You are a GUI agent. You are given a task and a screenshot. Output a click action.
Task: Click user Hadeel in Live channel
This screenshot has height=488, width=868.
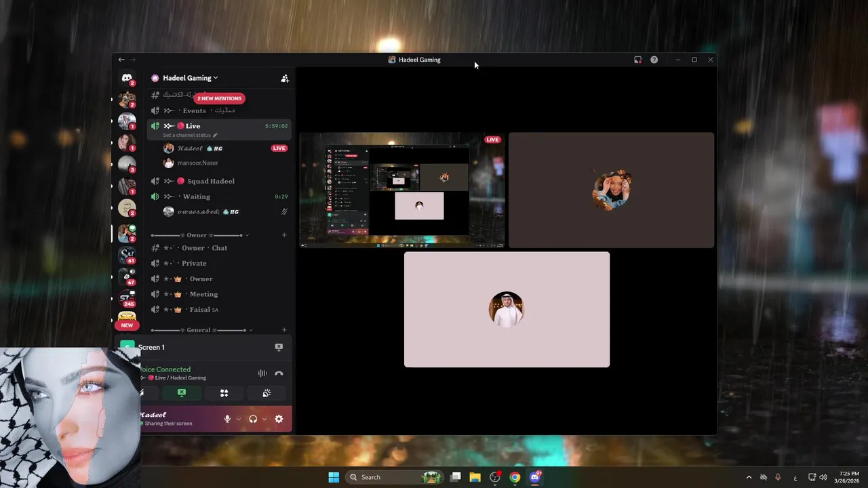(200, 148)
